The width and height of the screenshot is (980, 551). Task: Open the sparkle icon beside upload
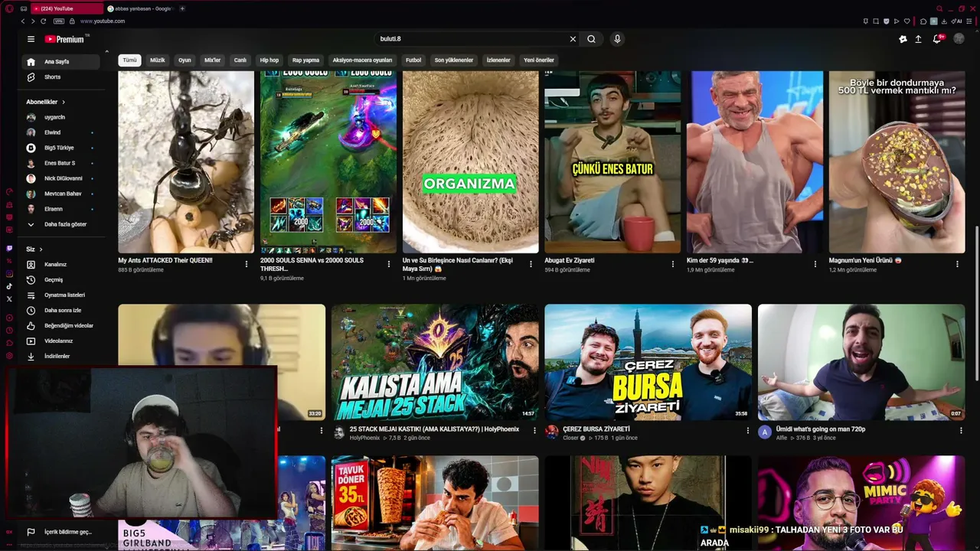point(903,39)
